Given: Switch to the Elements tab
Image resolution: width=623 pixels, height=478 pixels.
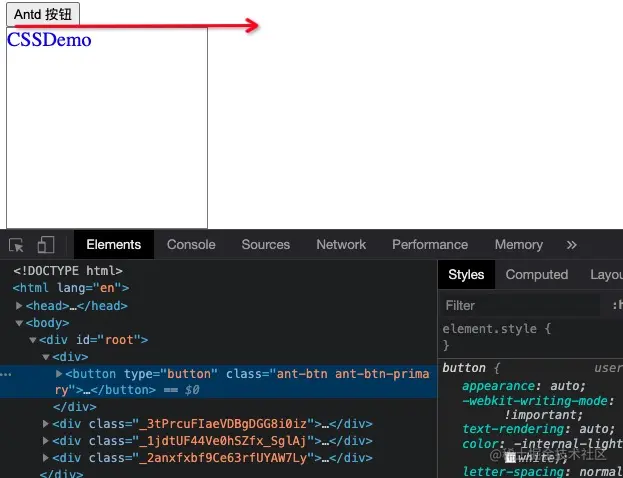Looking at the screenshot, I should (114, 245).
